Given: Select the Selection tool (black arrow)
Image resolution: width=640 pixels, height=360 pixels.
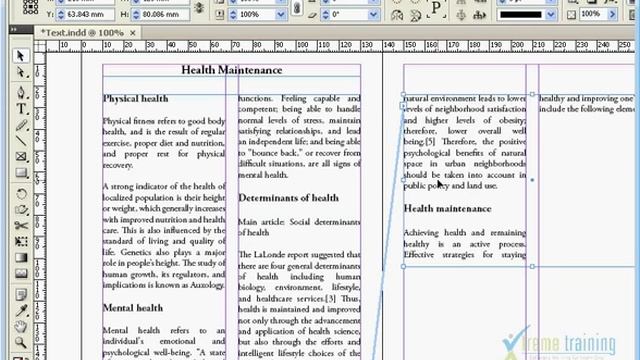Looking at the screenshot, I should click(x=20, y=56).
